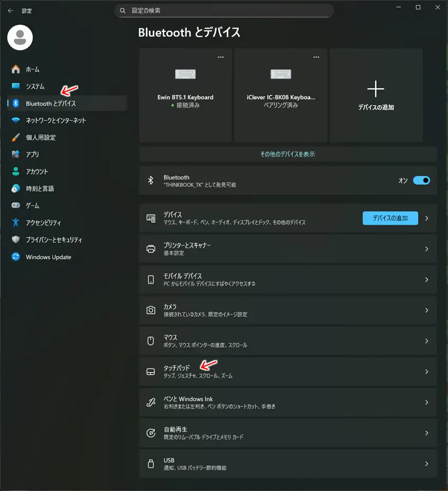Expand the デバイス row chevron

coord(427,218)
